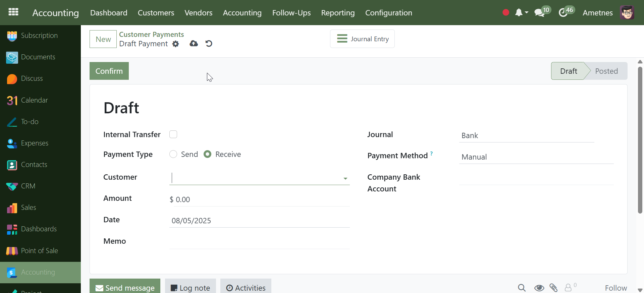Open the Journal field dropdown showing Bank
The height and width of the screenshot is (293, 644).
coord(526,135)
